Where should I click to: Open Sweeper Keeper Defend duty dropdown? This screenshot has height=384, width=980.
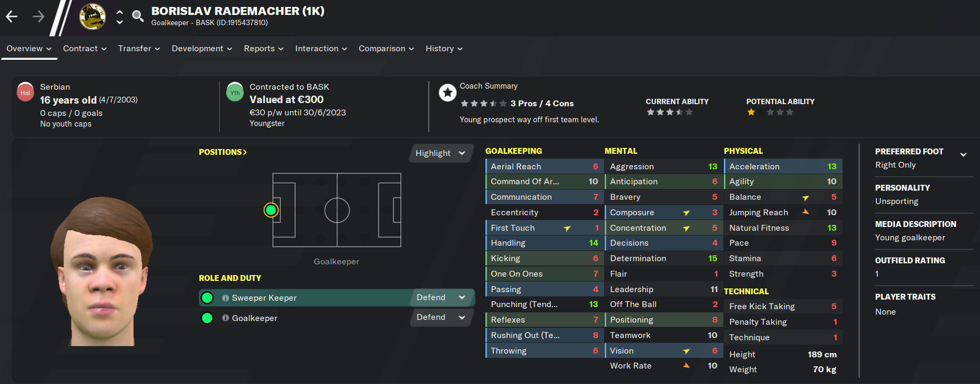tap(442, 297)
